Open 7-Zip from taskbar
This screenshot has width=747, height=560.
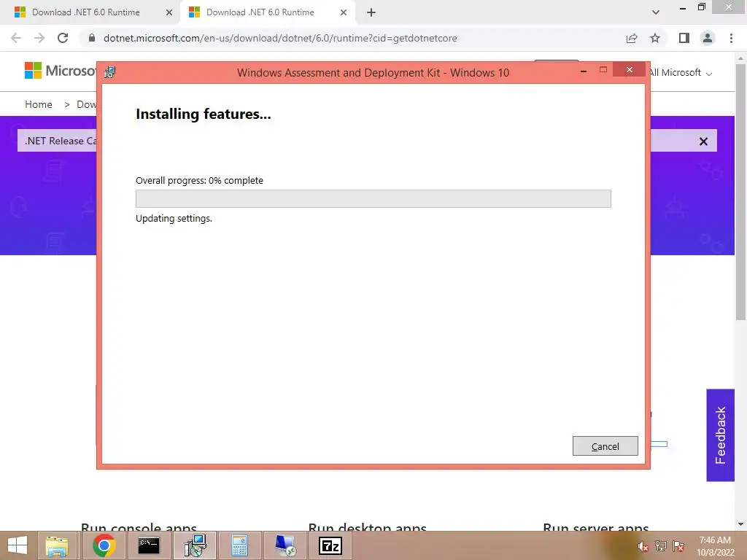(330, 545)
